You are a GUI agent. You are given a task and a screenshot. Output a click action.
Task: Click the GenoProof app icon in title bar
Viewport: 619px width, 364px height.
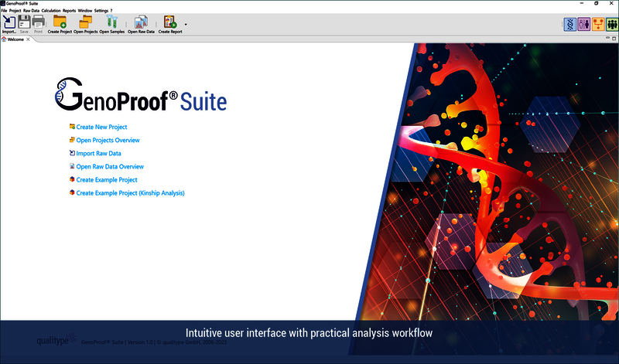pyautogui.click(x=3, y=3)
